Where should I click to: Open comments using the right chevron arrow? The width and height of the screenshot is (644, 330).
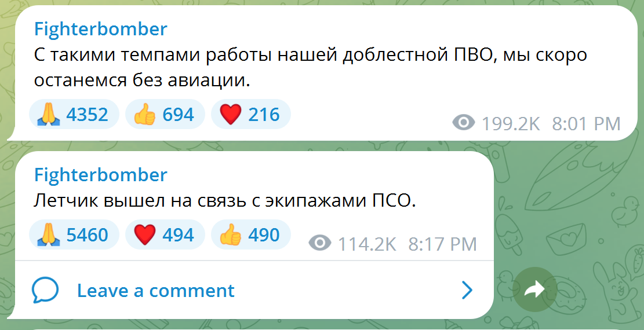pyautogui.click(x=467, y=290)
